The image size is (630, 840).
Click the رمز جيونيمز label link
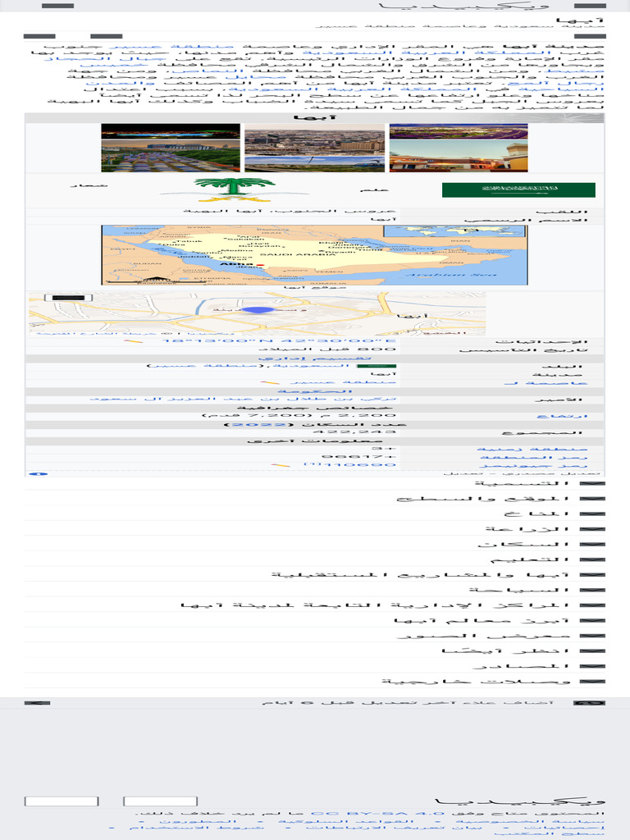(x=533, y=466)
